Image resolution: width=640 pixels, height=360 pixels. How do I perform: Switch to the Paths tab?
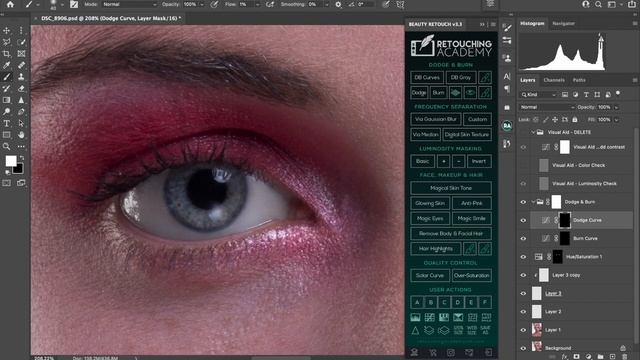click(579, 80)
